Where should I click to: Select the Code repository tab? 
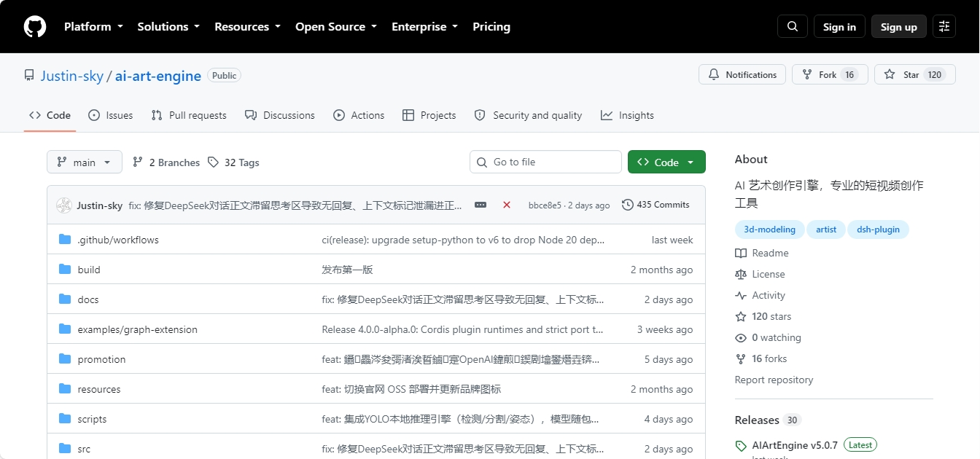(50, 115)
